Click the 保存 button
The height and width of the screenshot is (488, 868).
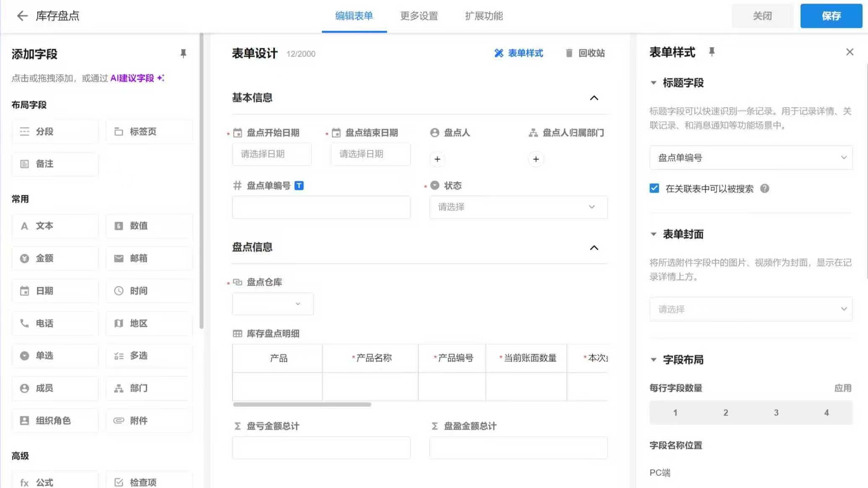click(831, 16)
